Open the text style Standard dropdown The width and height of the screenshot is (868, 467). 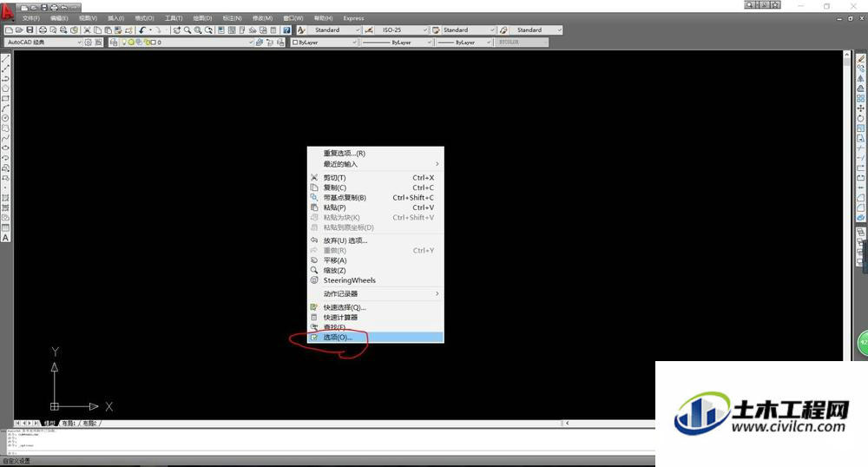[x=334, y=30]
